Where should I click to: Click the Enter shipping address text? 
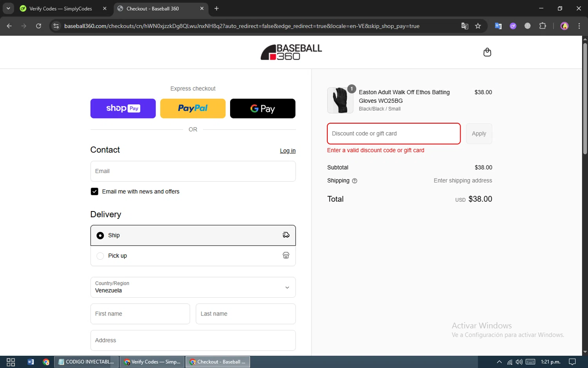[463, 180]
